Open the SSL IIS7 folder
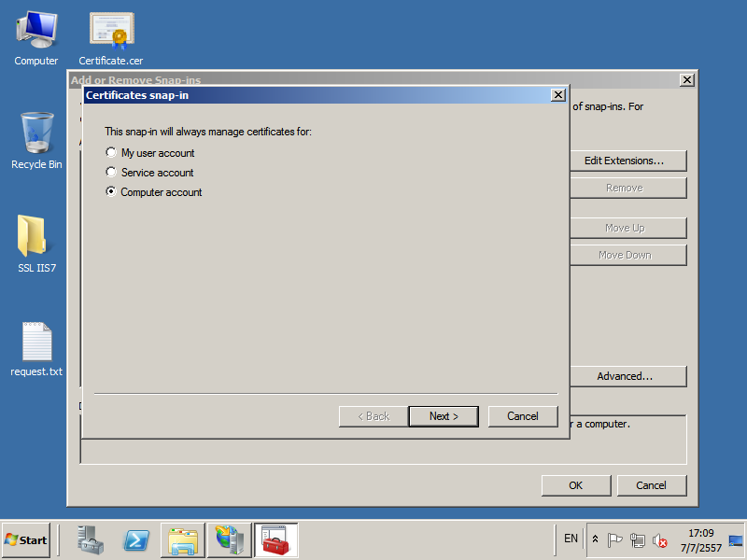747x560 pixels. (35, 243)
